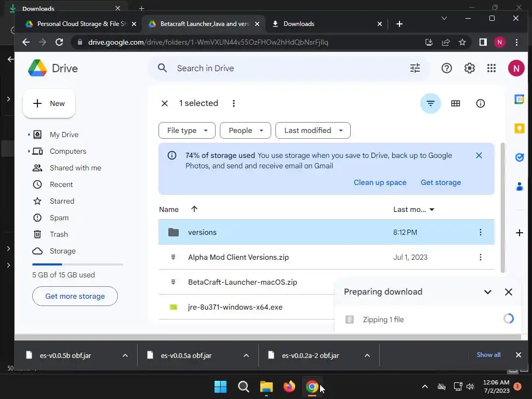The height and width of the screenshot is (399, 532).
Task: Click the address bar URL
Action: point(208,42)
